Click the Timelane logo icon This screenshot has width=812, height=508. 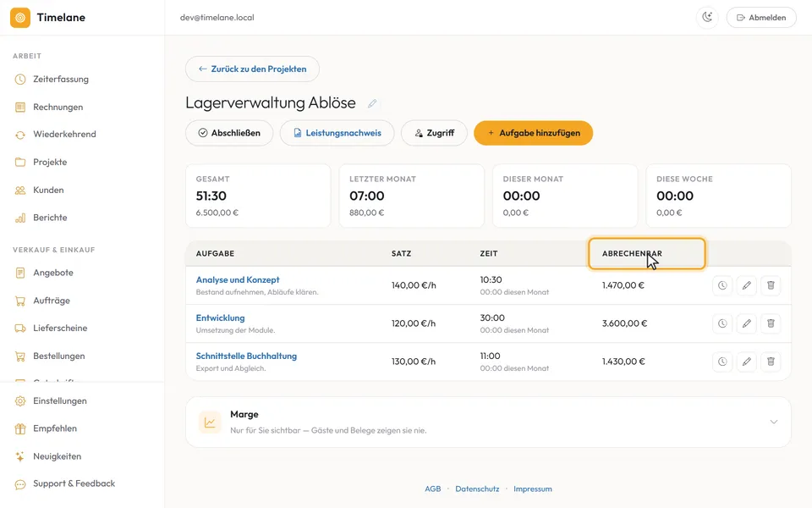tap(20, 18)
